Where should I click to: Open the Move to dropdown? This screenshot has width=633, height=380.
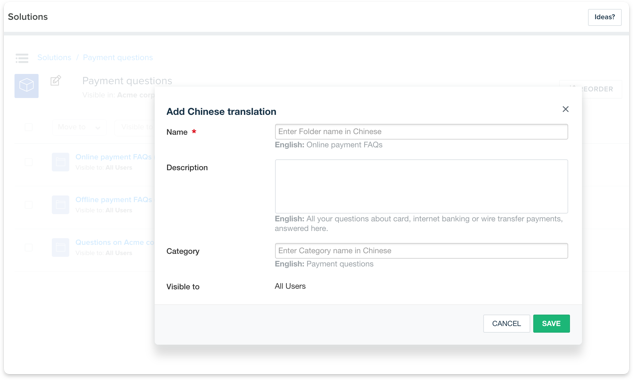[x=79, y=127]
